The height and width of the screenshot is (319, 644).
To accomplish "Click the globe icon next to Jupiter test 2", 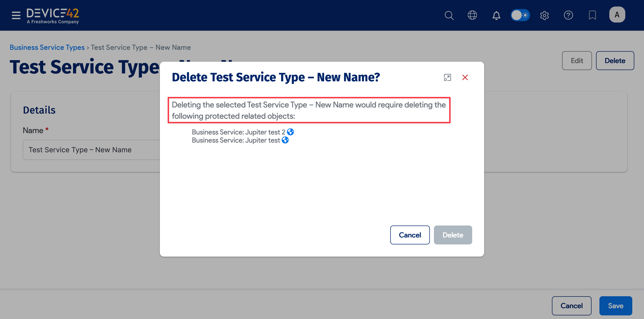I will pyautogui.click(x=290, y=132).
